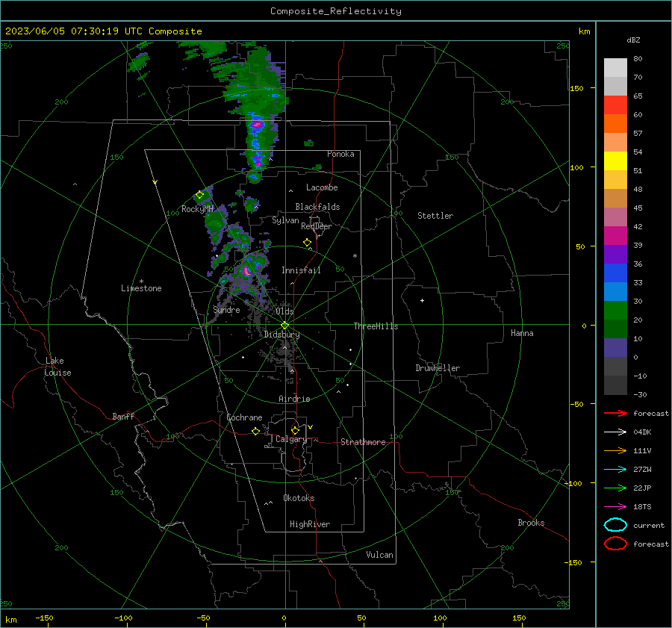Click the Stettler city label
672x628 pixels.
point(435,216)
